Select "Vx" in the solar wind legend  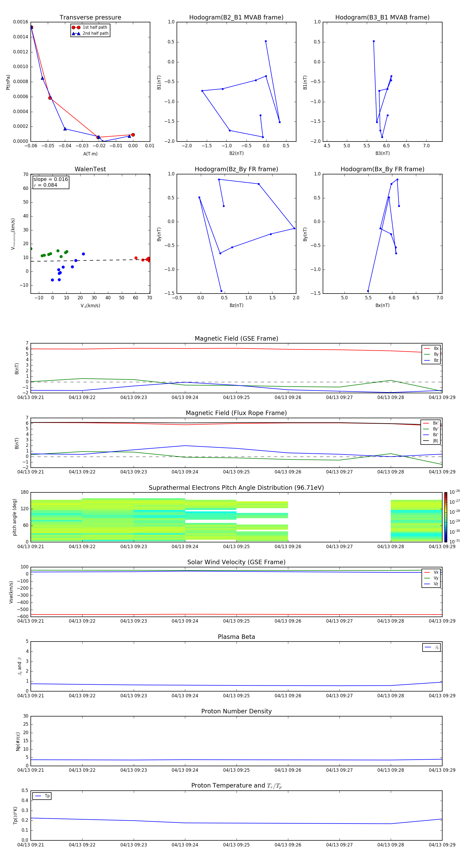tap(431, 572)
